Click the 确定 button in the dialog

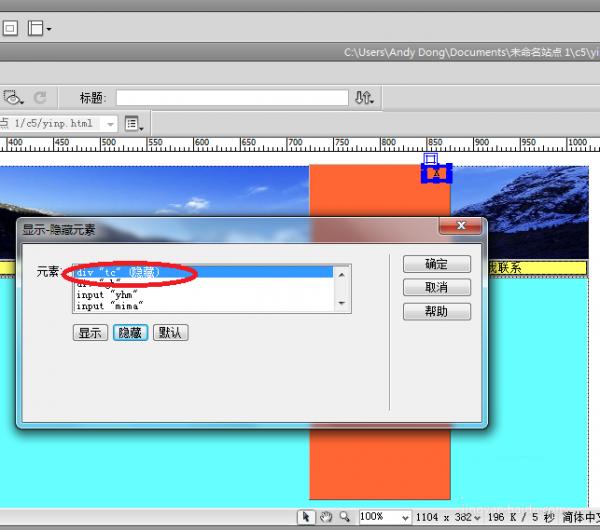tap(437, 264)
